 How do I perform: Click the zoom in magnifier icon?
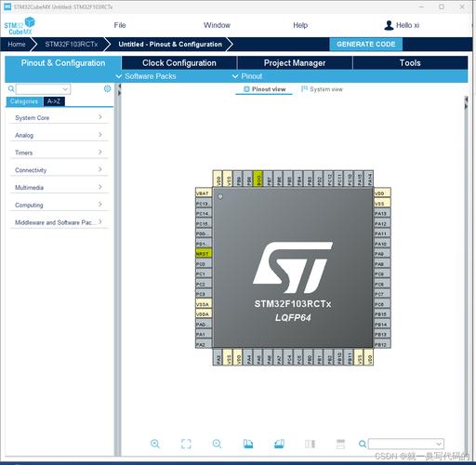[155, 444]
